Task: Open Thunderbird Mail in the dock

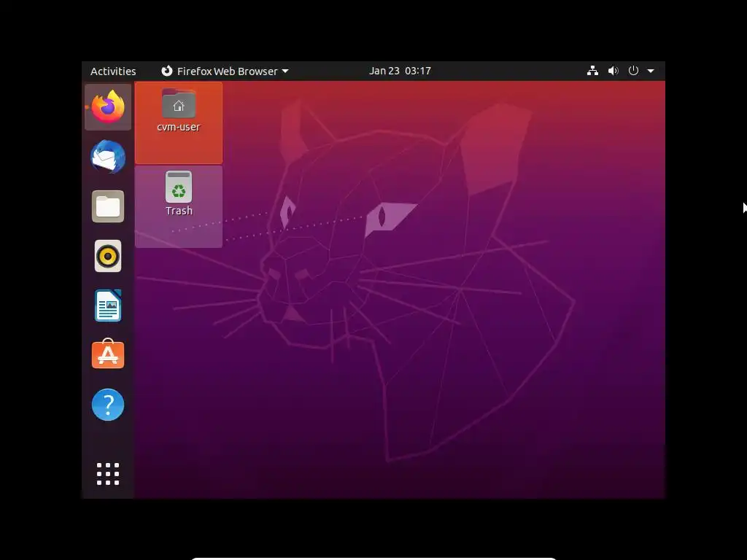Action: click(108, 157)
